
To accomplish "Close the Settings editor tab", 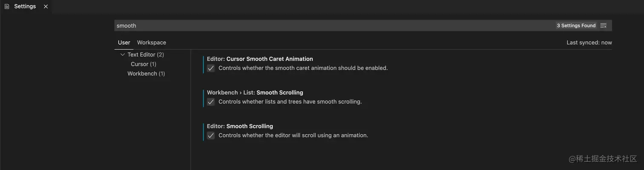I will [x=46, y=6].
